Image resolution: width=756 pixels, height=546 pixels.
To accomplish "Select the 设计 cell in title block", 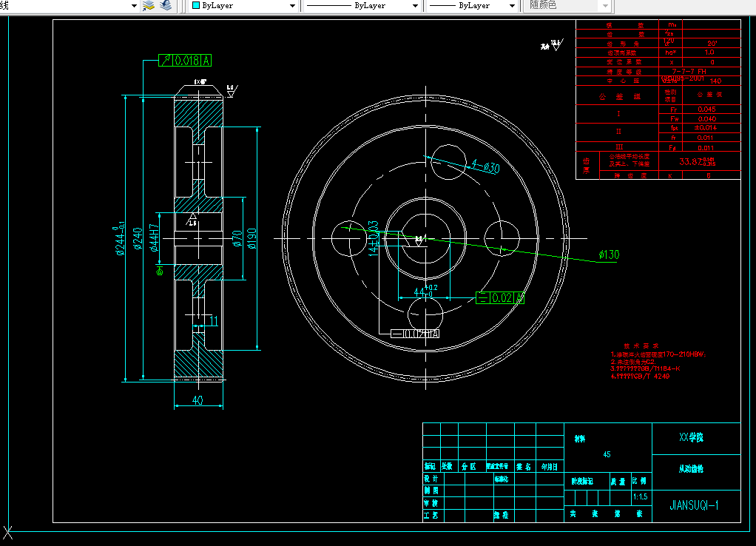I will (x=431, y=479).
